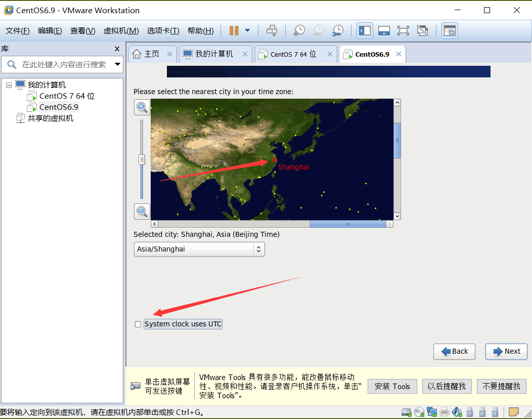Click the printer status icon
Image resolution: width=532 pixels, height=419 pixels.
point(444,412)
